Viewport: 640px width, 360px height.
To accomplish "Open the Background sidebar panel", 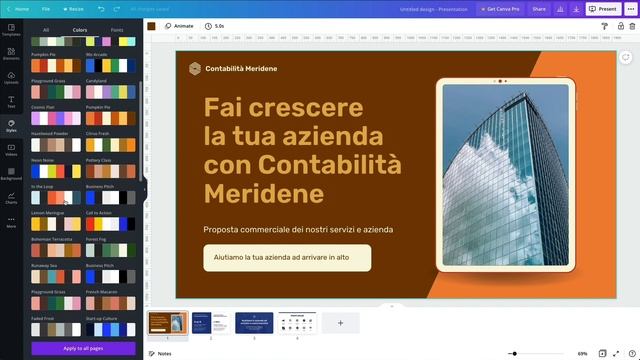I will (11, 173).
